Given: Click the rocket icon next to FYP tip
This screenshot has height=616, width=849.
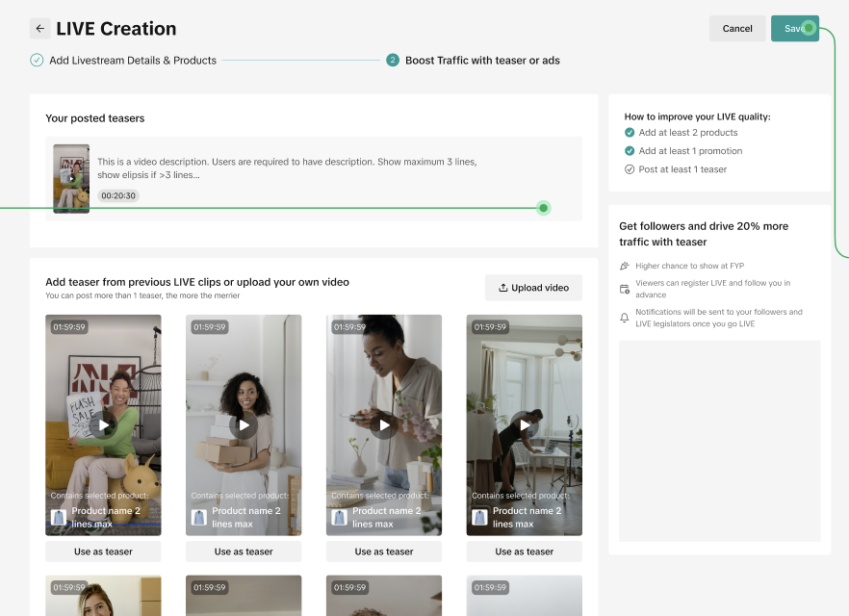Looking at the screenshot, I should (625, 266).
